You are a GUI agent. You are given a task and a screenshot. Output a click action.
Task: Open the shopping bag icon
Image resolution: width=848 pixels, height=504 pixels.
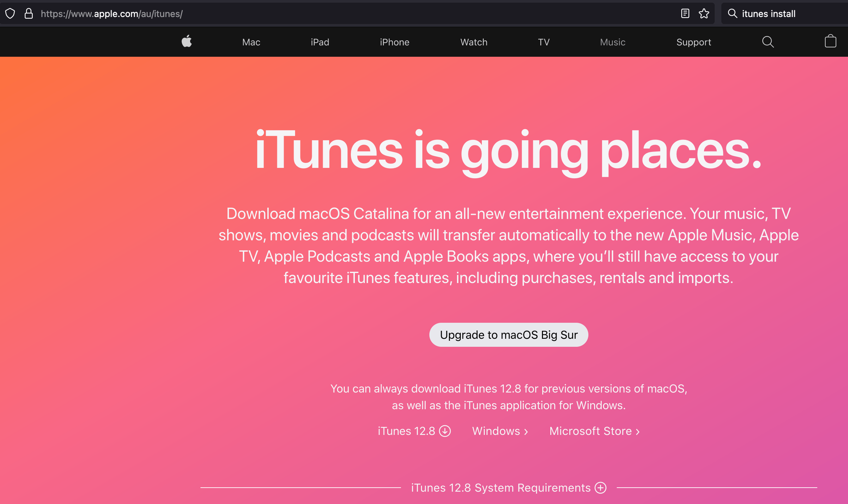point(830,41)
